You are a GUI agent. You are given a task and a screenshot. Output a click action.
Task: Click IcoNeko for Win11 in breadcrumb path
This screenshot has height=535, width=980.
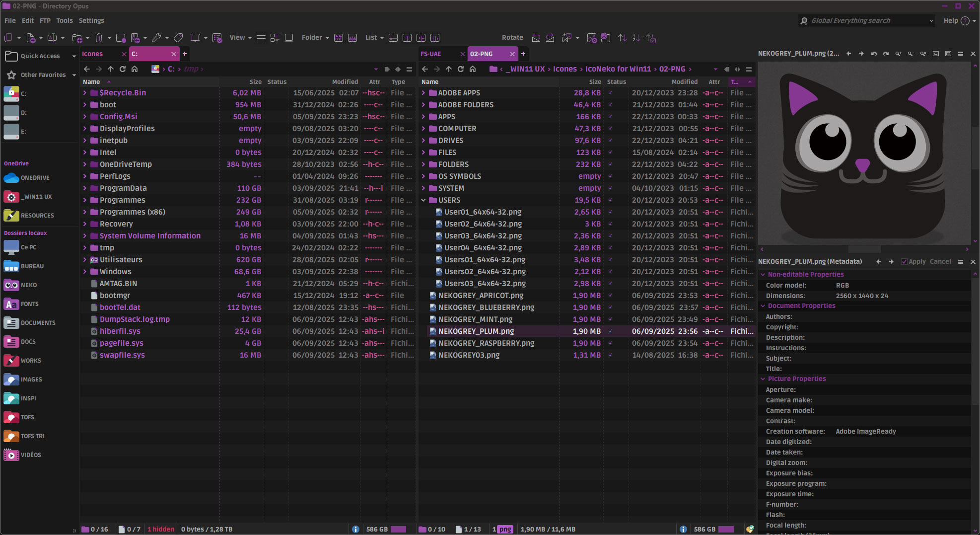(x=618, y=69)
